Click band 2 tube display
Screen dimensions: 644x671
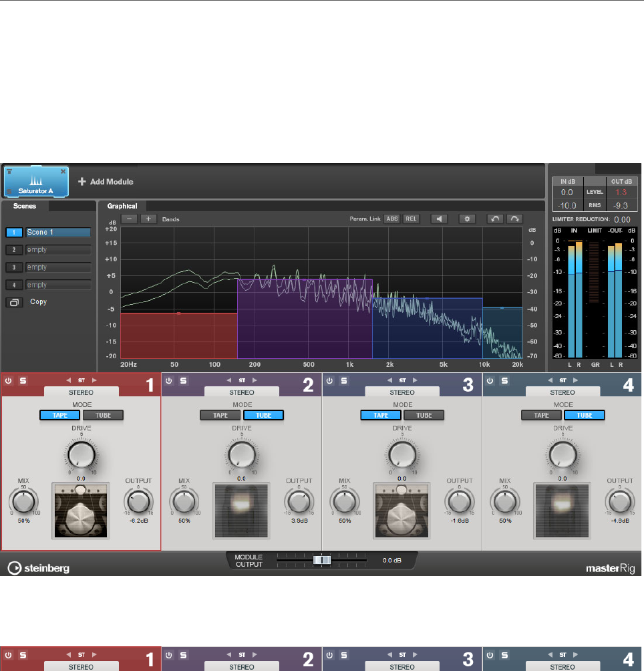[242, 511]
